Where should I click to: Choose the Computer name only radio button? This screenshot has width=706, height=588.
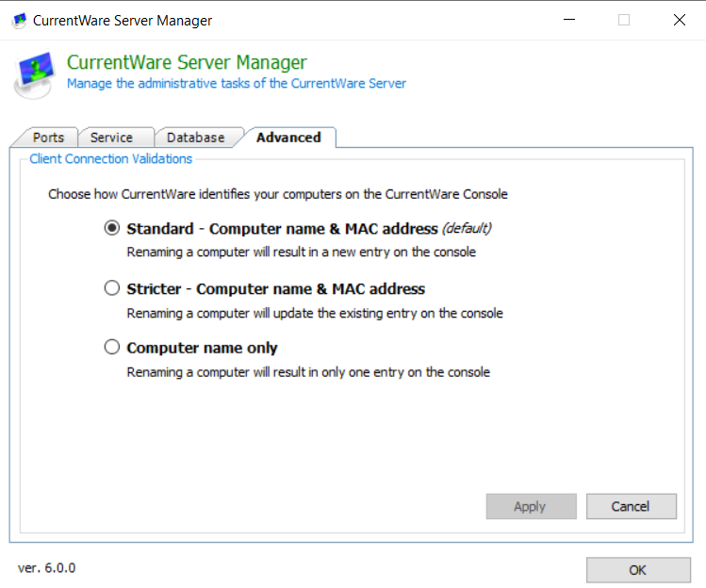(x=112, y=347)
